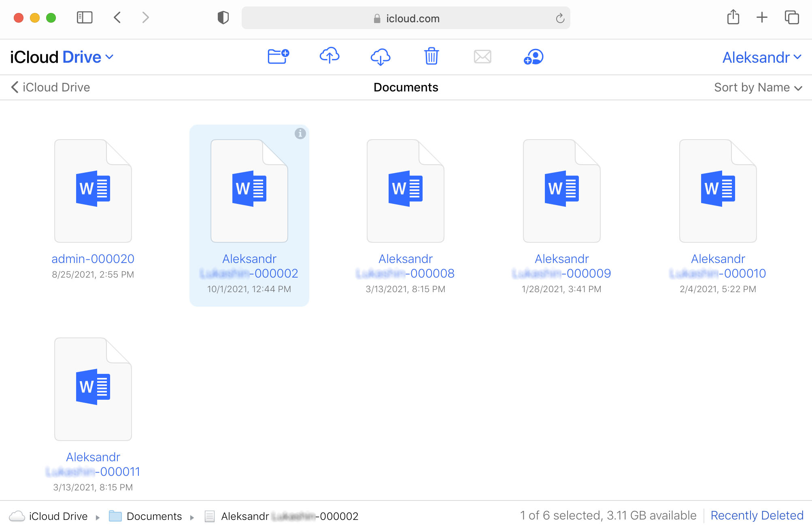The width and height of the screenshot is (812, 528).
Task: Click the upload file to iCloud icon
Action: click(x=329, y=56)
